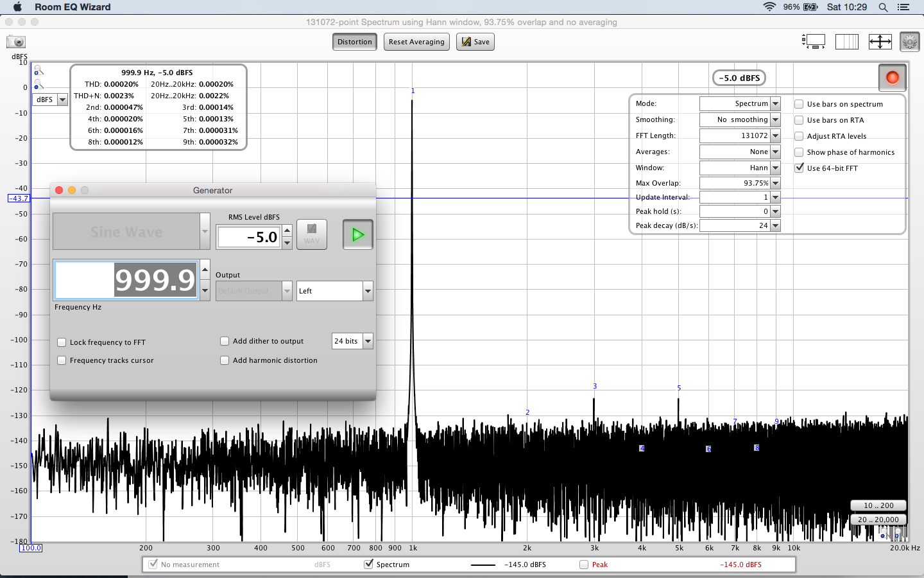This screenshot has width=924, height=578.
Task: Increase frequency with up stepper arrow
Action: (205, 269)
